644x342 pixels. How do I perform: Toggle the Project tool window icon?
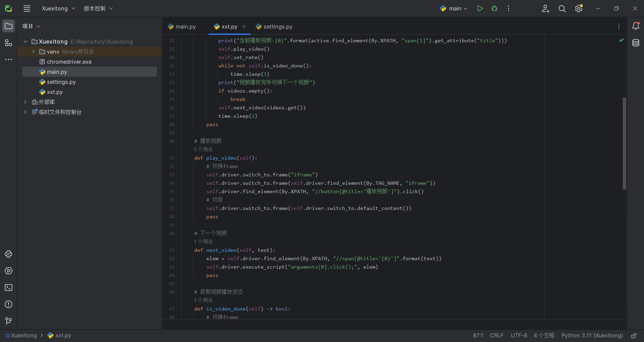point(8,26)
